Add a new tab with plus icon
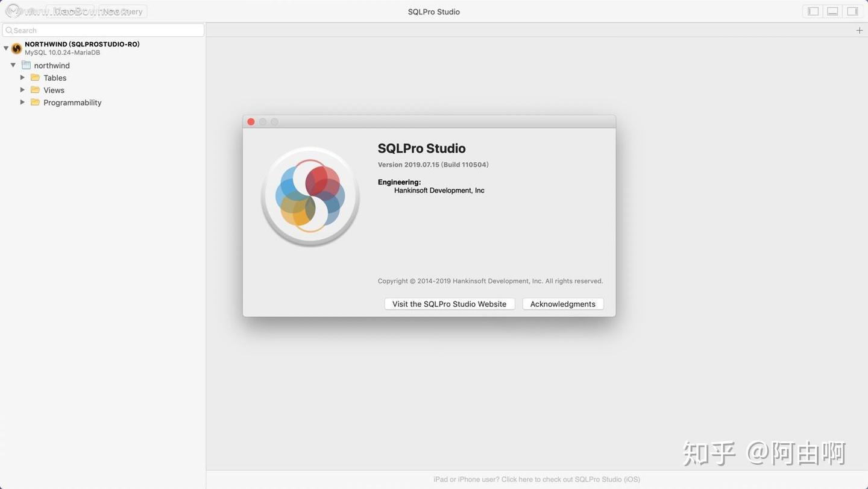The height and width of the screenshot is (489, 868). click(x=860, y=30)
